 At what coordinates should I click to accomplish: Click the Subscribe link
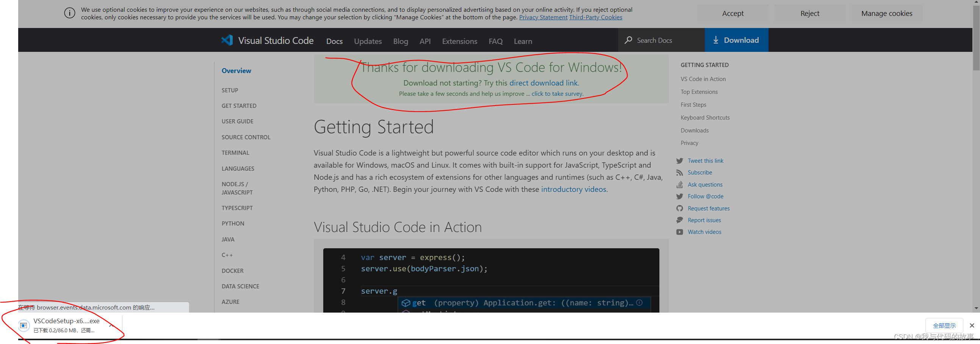tap(700, 173)
